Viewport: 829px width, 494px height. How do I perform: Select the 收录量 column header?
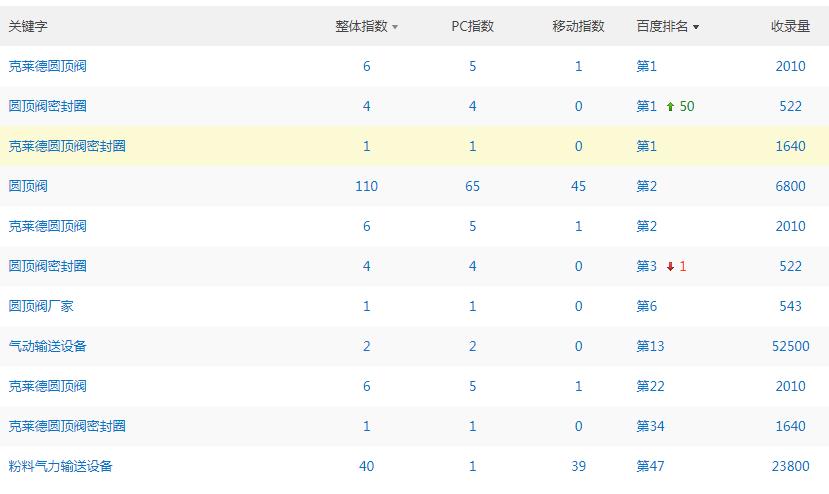tap(790, 27)
